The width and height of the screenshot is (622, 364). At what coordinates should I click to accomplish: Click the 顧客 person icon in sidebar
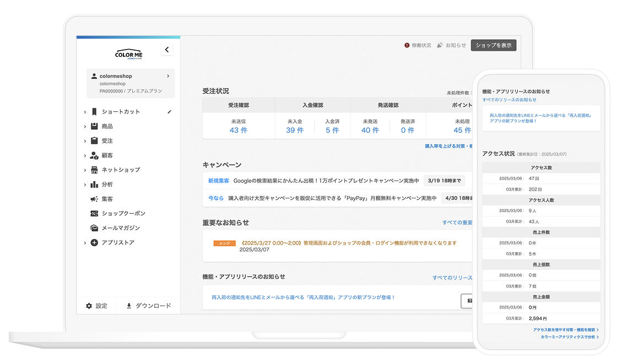(94, 155)
